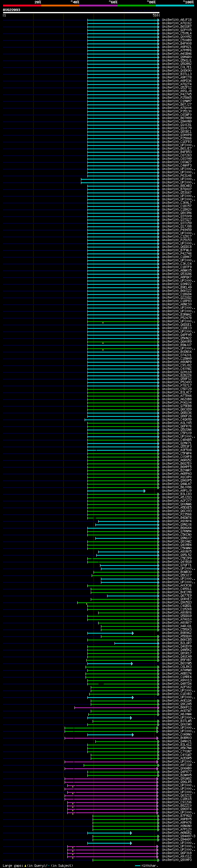Click the green ~80% identity legend segment
Screen dimensions: 197x868
click(x=137, y=6)
